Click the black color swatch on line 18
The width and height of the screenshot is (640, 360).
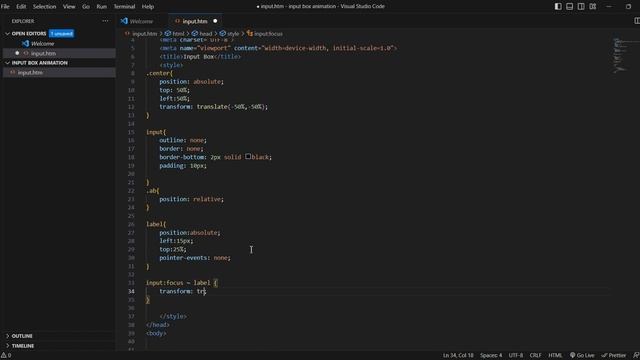click(248, 157)
